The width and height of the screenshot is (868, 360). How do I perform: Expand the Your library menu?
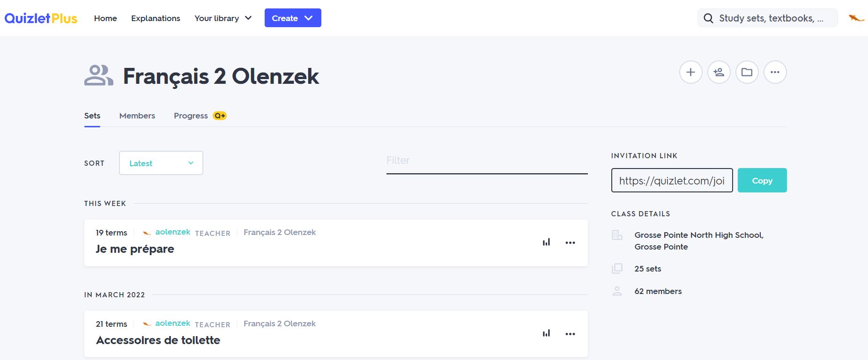pos(223,18)
